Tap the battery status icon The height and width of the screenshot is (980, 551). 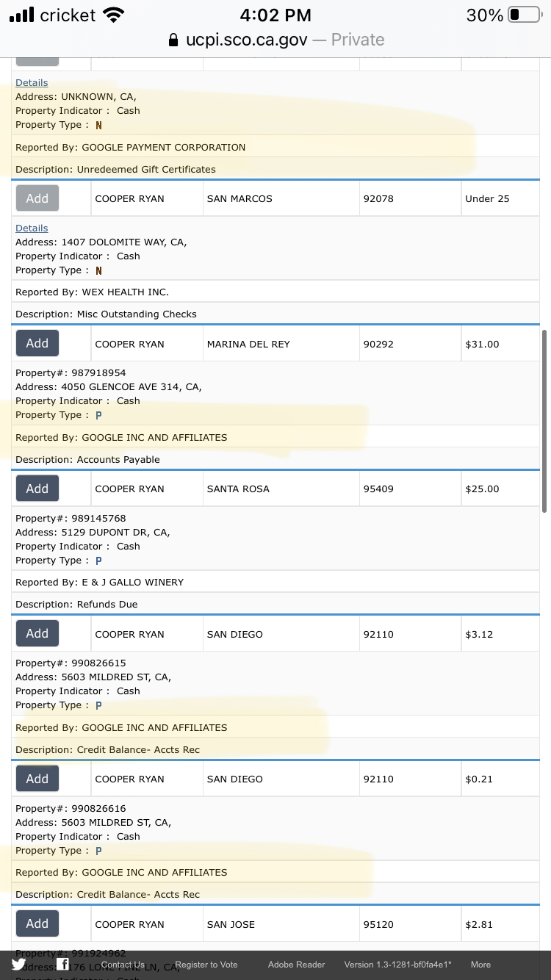pyautogui.click(x=525, y=15)
